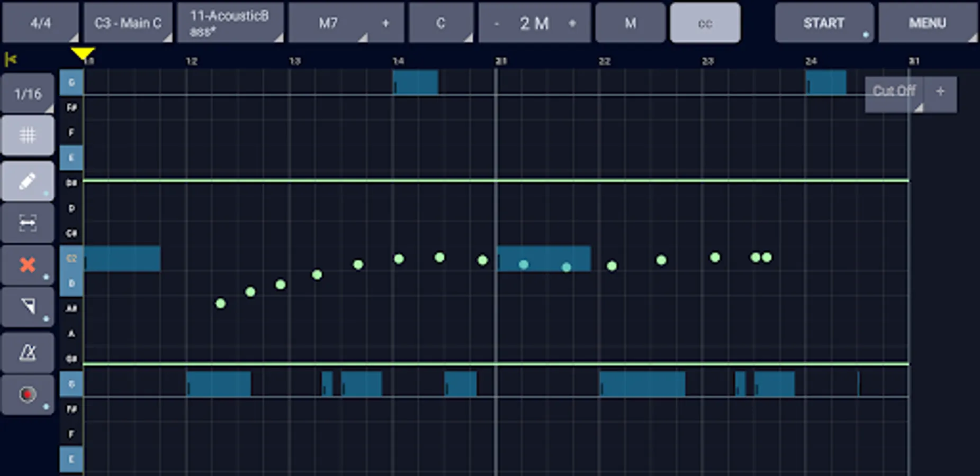
Task: Select the note stretch tool
Action: click(27, 222)
